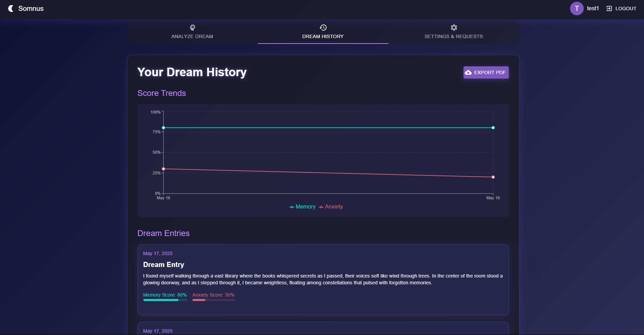
Task: Click the Your Dream History heading
Action: pos(192,72)
